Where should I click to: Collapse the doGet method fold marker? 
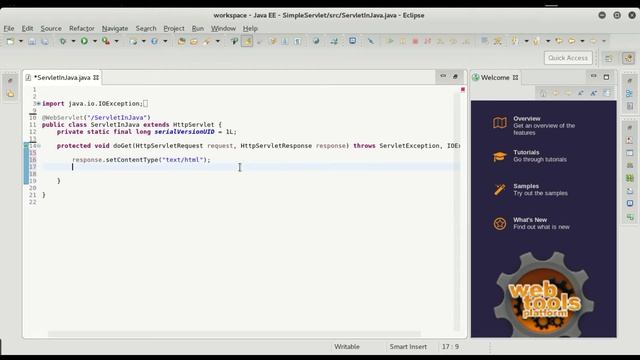[x=39, y=146]
